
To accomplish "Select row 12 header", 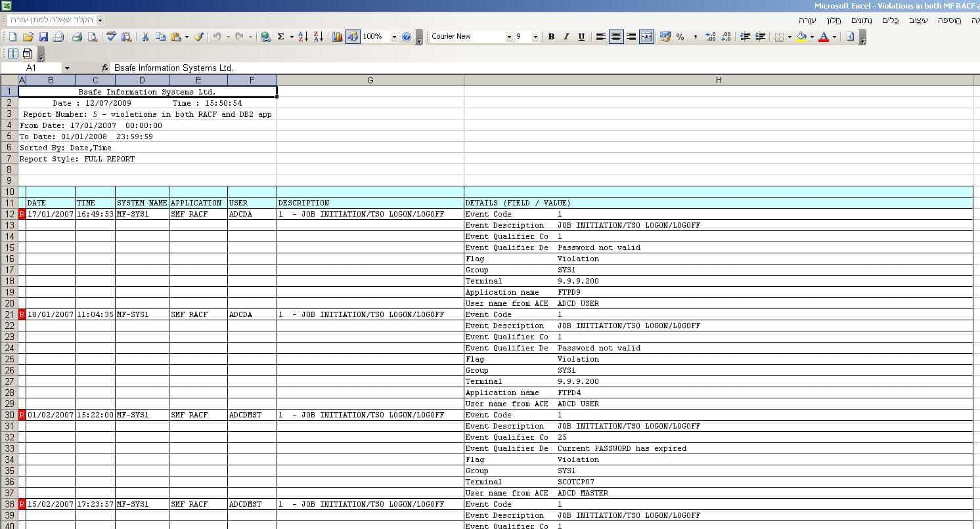I will tap(9, 214).
